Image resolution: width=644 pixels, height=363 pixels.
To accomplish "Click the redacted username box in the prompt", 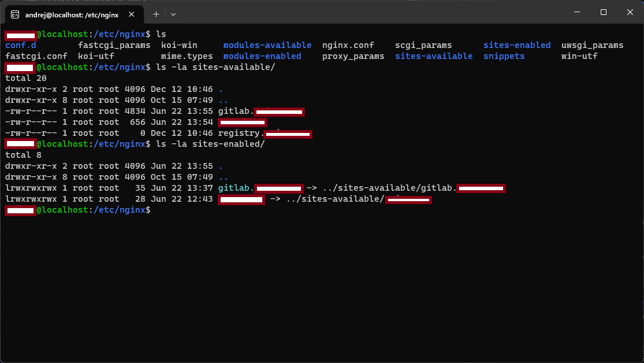I will click(x=20, y=210).
